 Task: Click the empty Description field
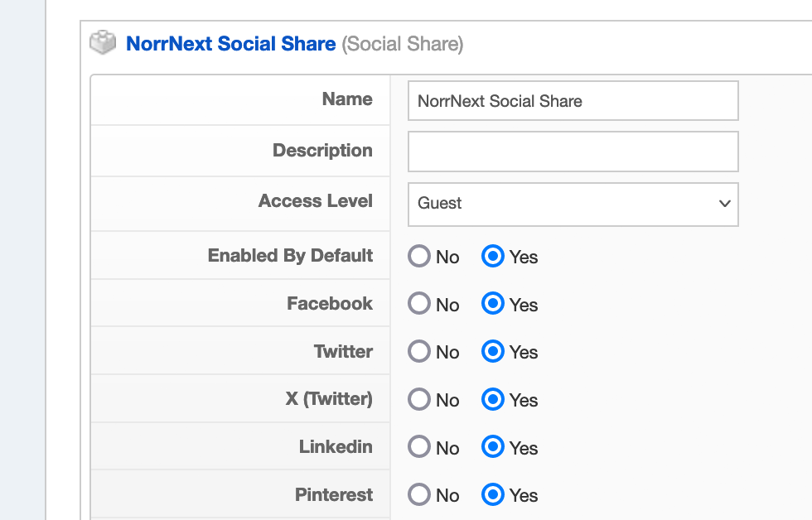point(573,152)
